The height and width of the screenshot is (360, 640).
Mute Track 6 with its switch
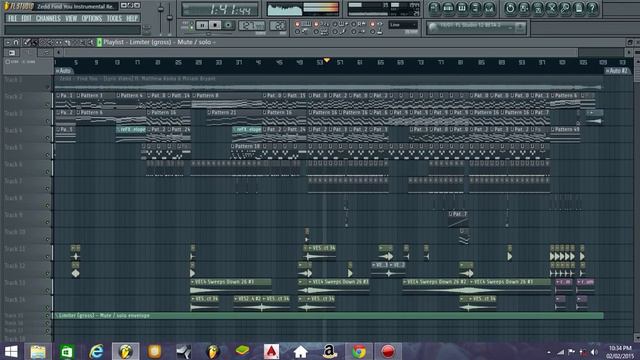coord(47,171)
